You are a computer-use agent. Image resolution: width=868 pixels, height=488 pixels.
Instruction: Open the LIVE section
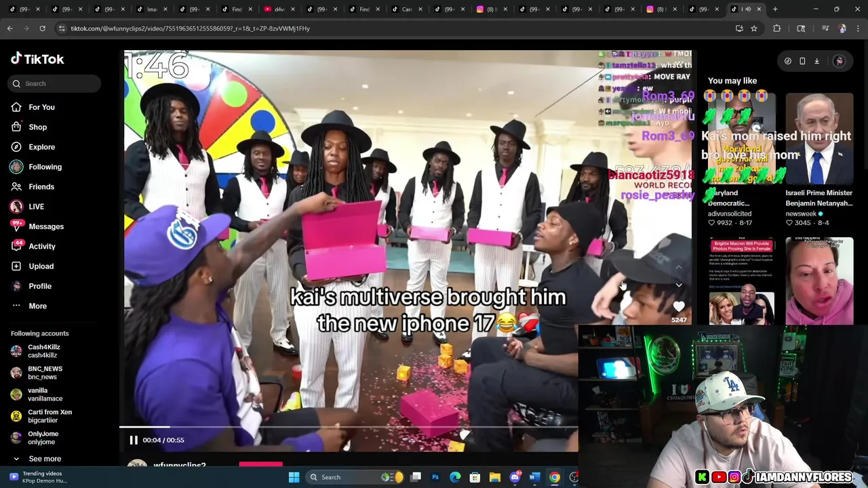[x=27, y=207]
